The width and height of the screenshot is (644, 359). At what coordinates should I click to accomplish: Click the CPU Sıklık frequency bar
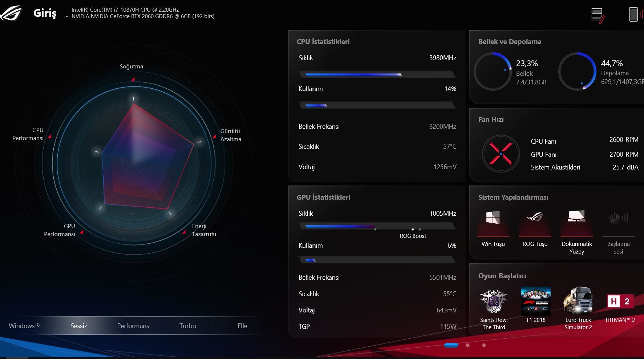pyautogui.click(x=377, y=75)
